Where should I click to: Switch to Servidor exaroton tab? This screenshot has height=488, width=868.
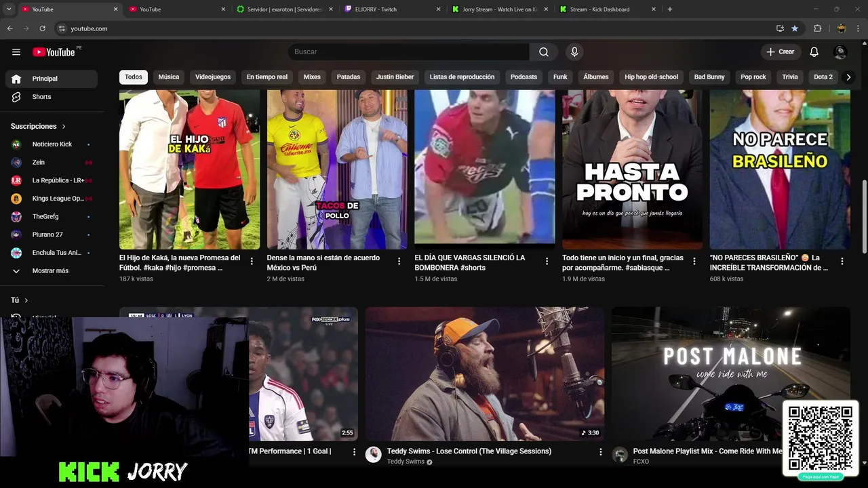pos(285,9)
